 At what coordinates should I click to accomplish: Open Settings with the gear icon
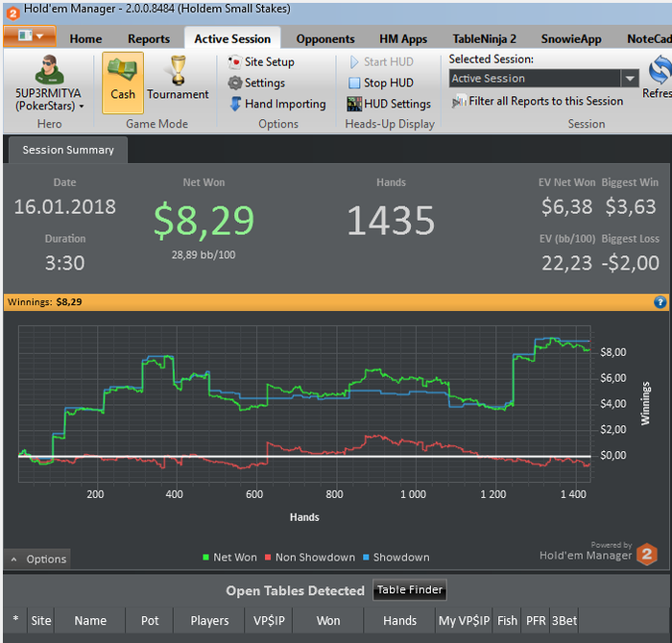[x=256, y=83]
